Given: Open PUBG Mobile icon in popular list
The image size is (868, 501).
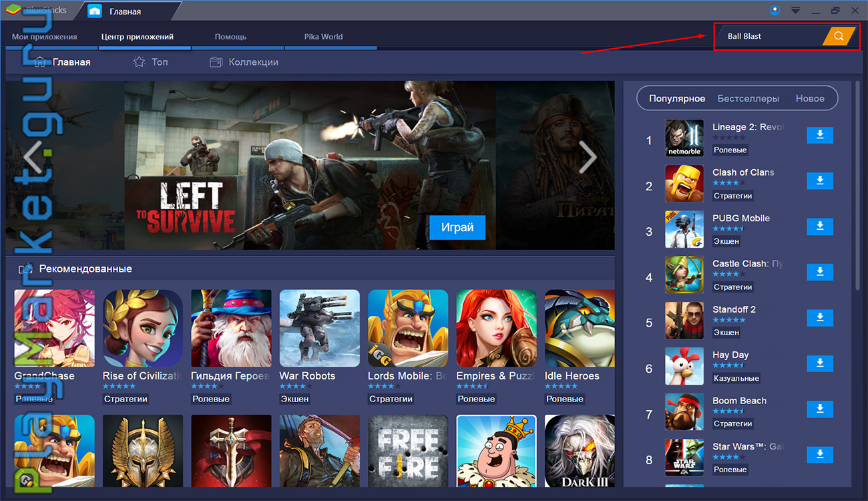Looking at the screenshot, I should tap(684, 229).
